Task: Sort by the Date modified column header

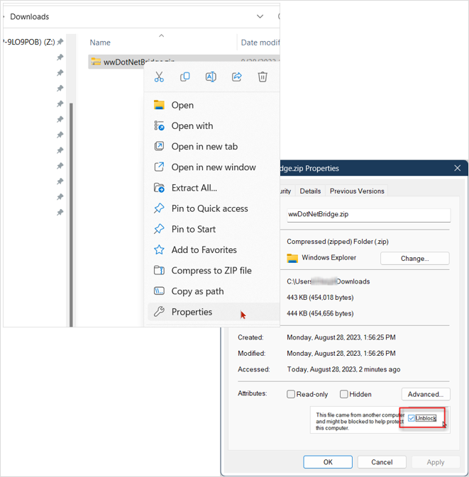Action: click(260, 43)
